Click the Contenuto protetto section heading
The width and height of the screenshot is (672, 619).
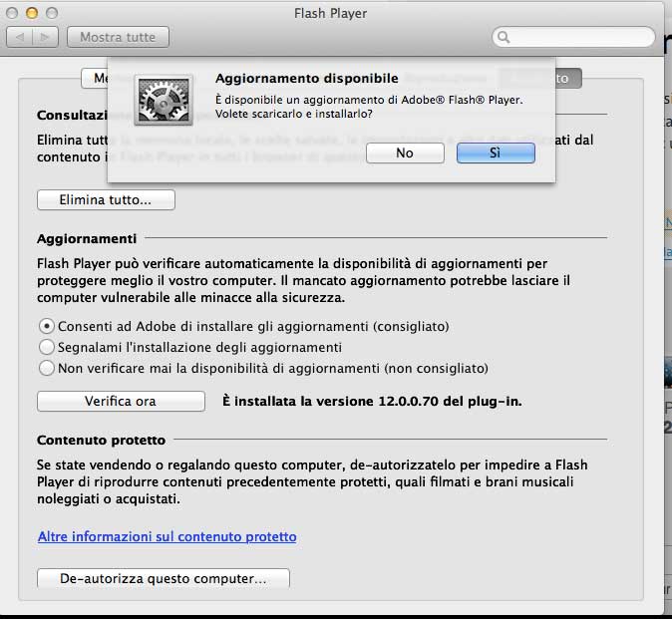[101, 440]
